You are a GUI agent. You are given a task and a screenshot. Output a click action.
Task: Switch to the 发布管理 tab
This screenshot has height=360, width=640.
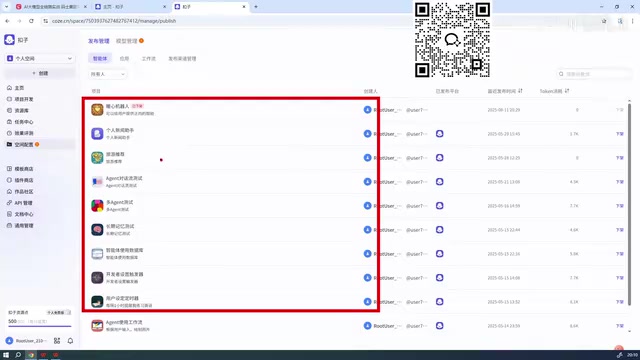(x=99, y=41)
